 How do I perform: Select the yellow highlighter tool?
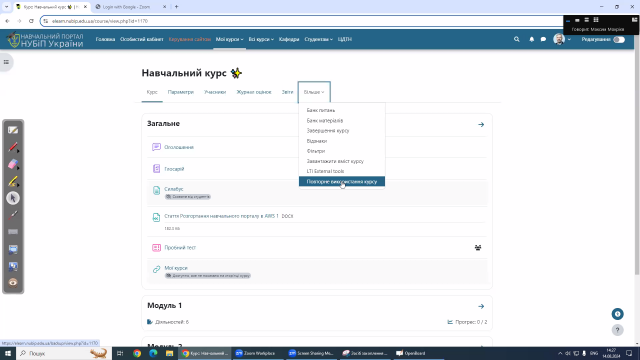[x=13, y=181]
